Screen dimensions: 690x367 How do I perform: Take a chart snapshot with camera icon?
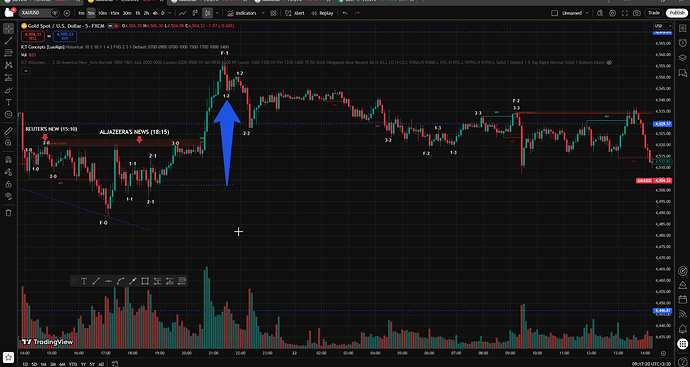(x=637, y=13)
